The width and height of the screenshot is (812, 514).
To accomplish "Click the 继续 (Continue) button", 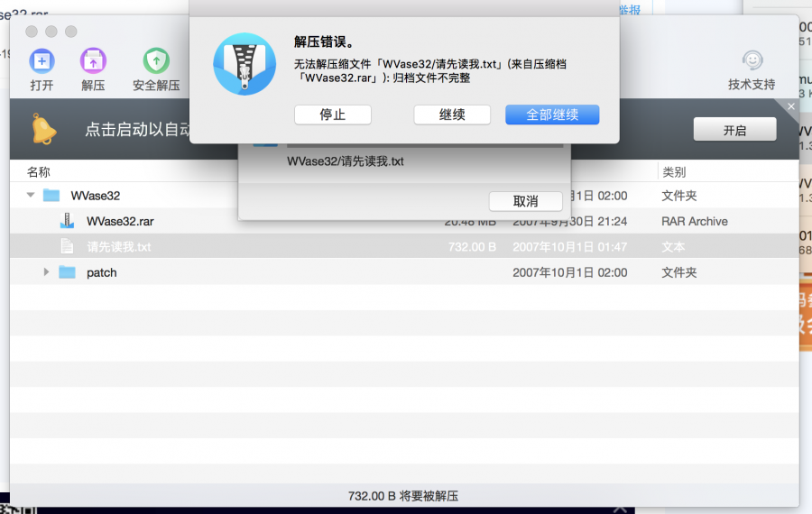I will click(452, 115).
